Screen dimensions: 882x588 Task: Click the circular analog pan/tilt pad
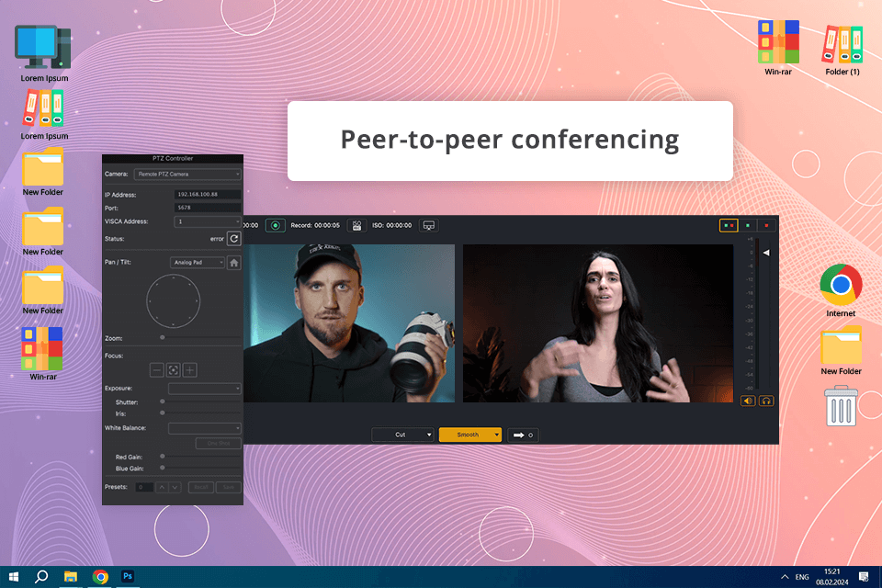coord(174,301)
